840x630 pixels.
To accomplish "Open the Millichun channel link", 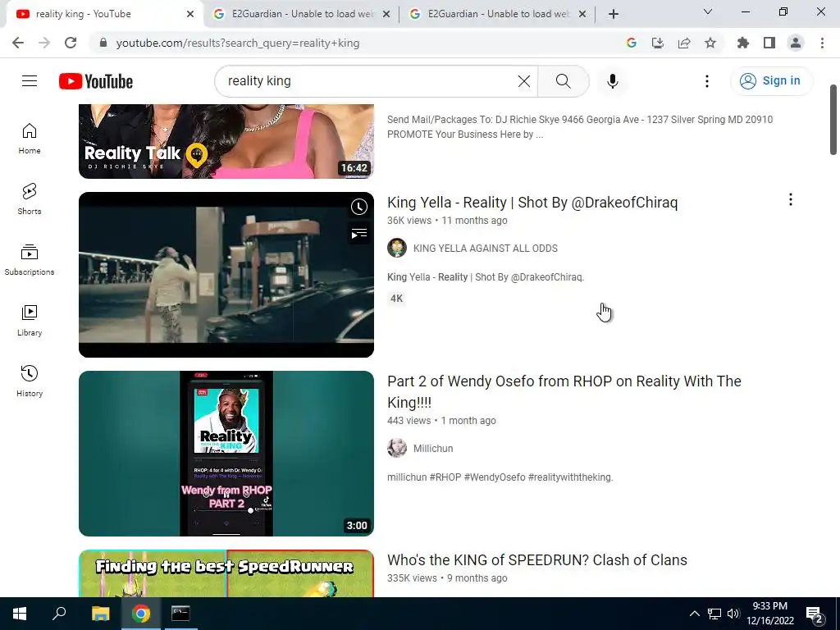I will (x=433, y=449).
